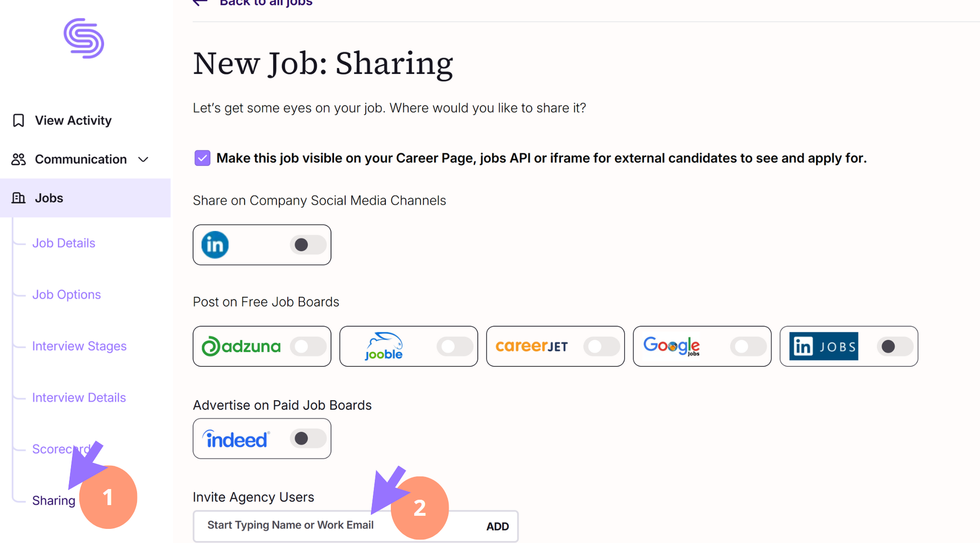Click the Jooble logo

click(x=384, y=346)
